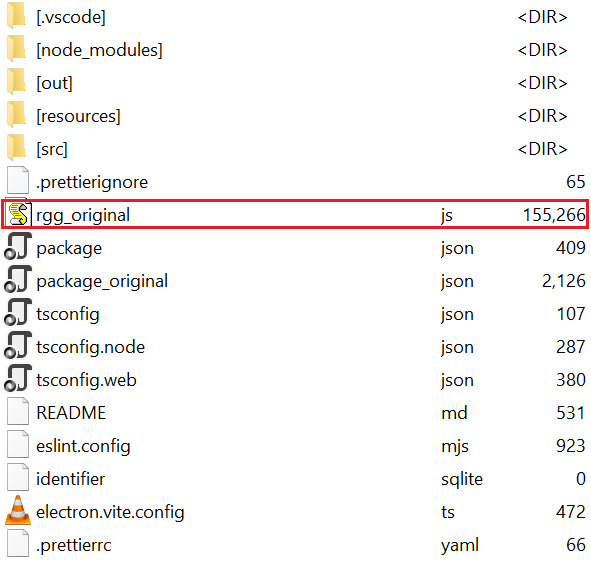The image size is (591, 567).
Task: Select the README file name
Action: (71, 412)
